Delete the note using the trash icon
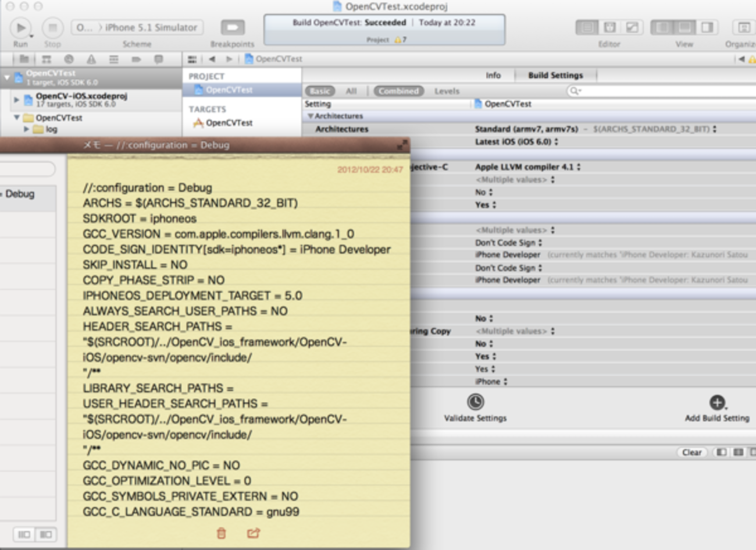Screen dimensions: 756x550 coord(221,533)
